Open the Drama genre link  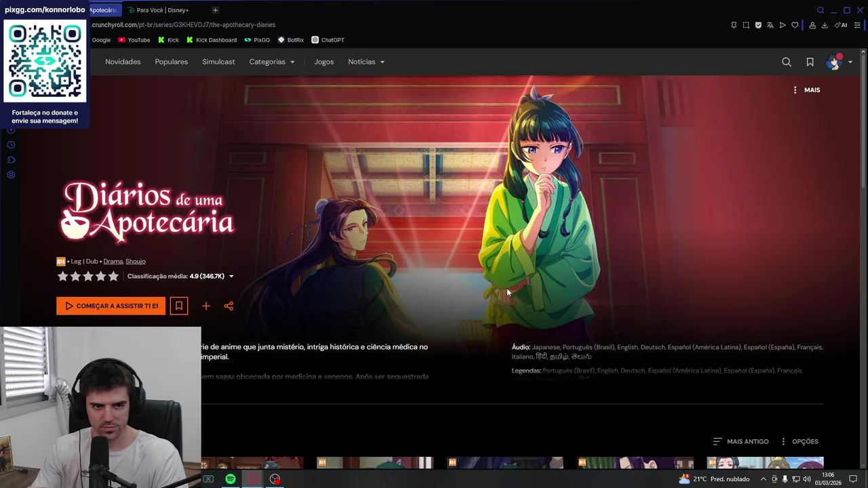pos(113,262)
